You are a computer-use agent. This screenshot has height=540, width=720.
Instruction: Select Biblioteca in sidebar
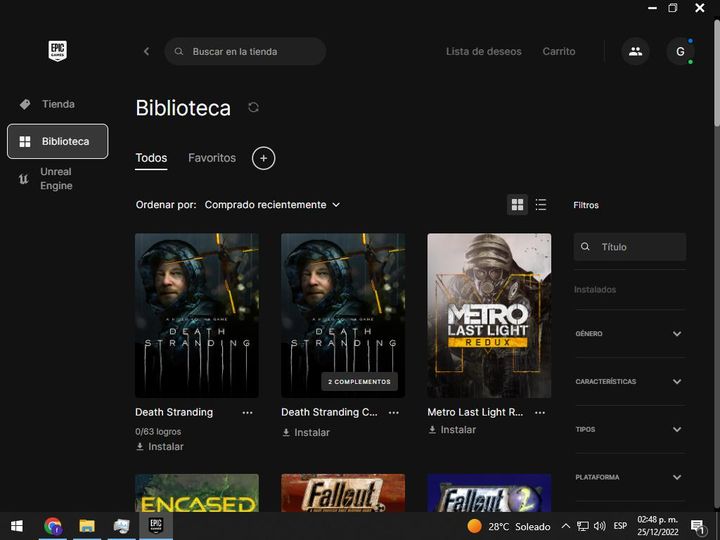click(x=57, y=141)
